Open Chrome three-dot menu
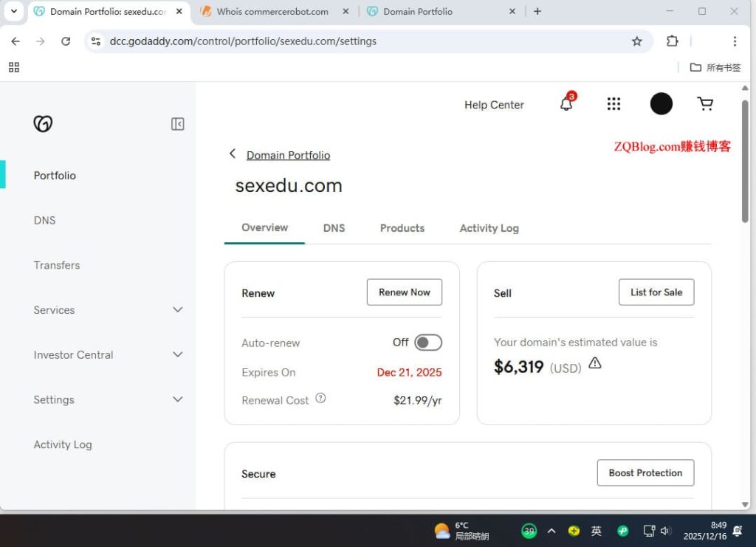 click(735, 41)
